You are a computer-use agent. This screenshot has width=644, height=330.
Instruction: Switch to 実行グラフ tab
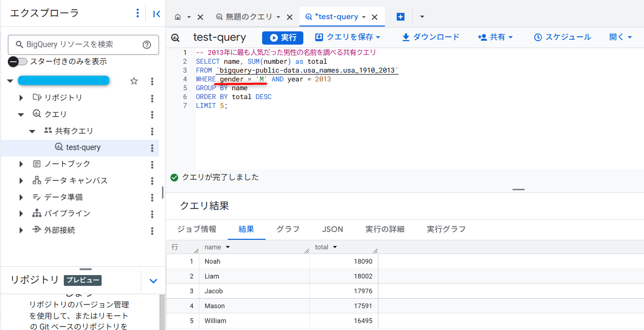pos(446,229)
